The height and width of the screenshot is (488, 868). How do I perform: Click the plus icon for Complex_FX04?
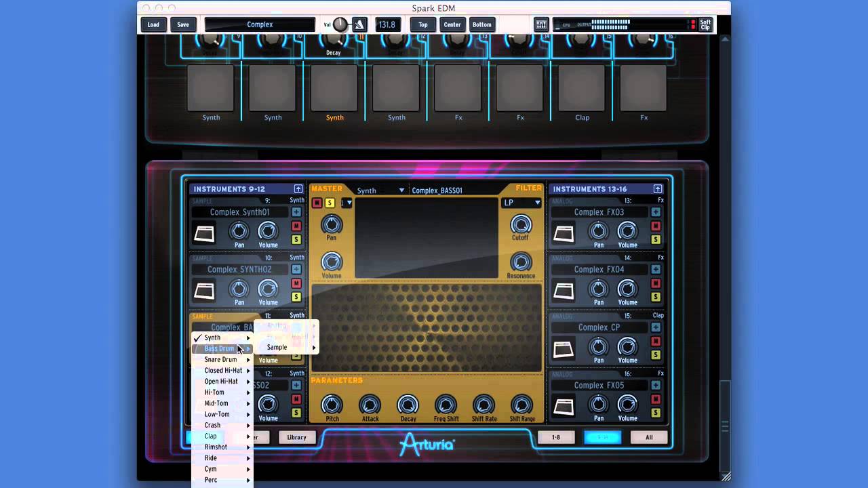(x=656, y=270)
